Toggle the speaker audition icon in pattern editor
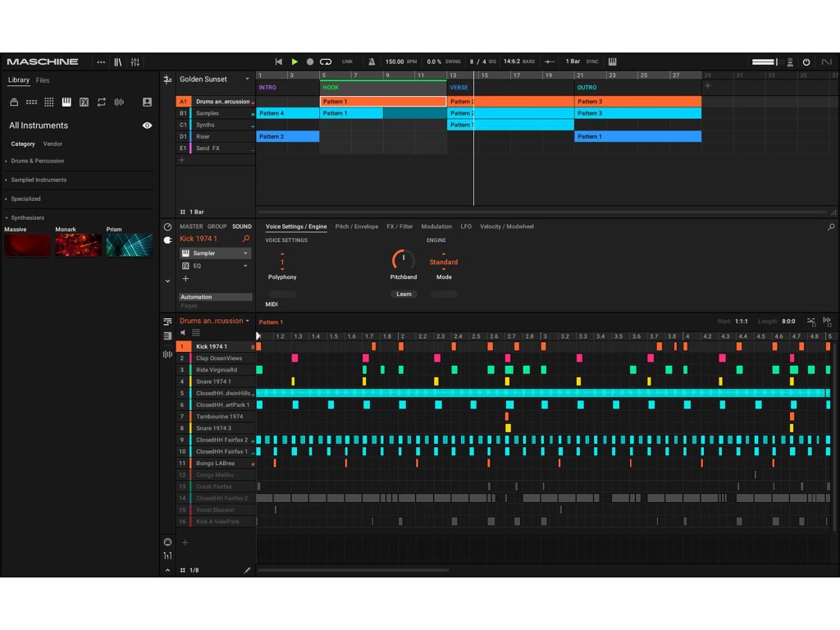This screenshot has width=840, height=630. [183, 333]
